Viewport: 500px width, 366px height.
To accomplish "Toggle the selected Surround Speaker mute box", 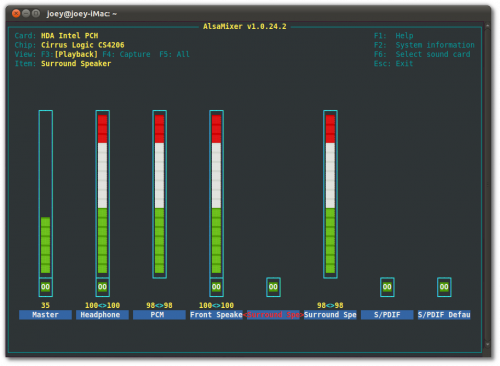I will [x=273, y=287].
